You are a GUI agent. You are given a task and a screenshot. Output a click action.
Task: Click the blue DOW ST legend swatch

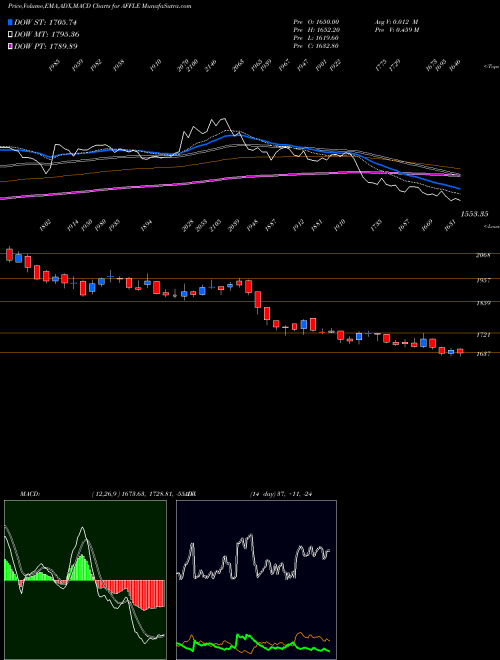pos(10,22)
